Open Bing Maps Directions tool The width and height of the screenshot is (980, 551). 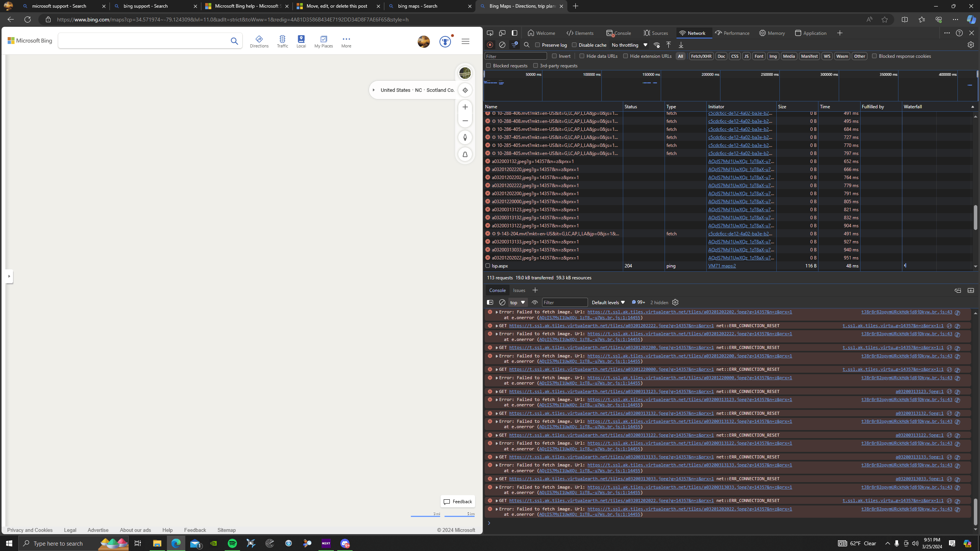(259, 41)
